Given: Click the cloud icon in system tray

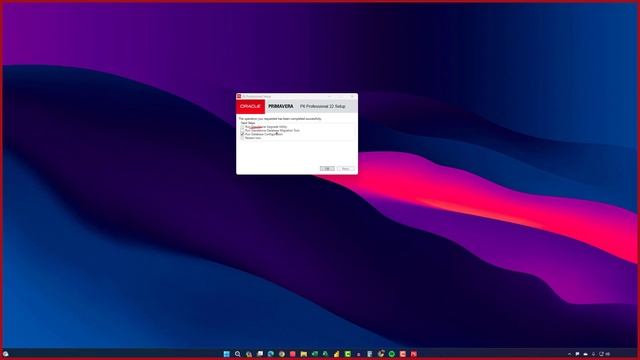Looking at the screenshot, I should [585, 354].
